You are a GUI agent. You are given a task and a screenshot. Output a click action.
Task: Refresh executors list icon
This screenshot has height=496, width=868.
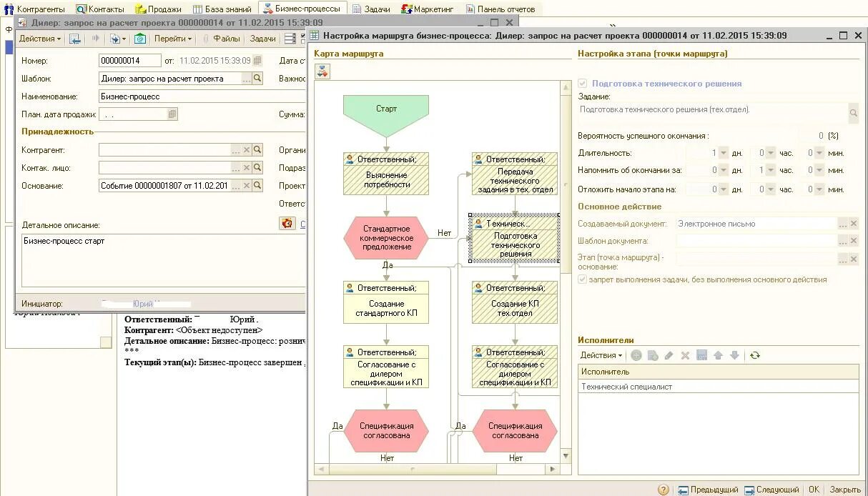[x=754, y=355]
